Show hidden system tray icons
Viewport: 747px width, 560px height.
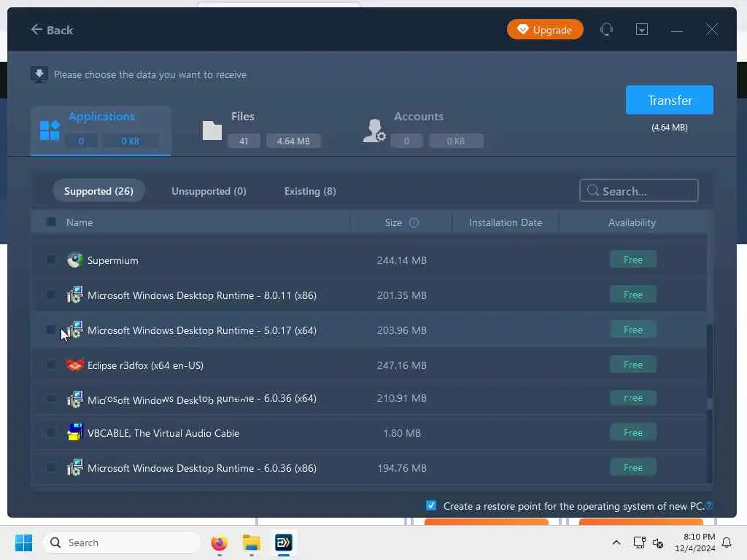coord(616,542)
